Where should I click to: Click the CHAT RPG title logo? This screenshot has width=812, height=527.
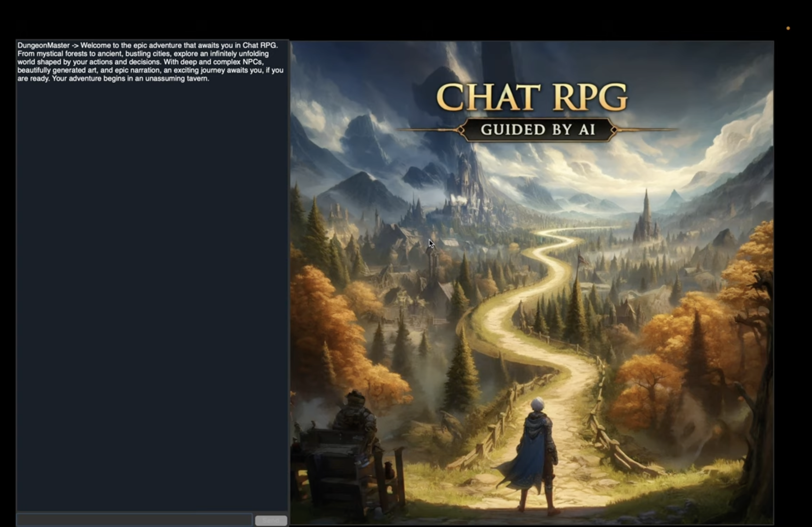point(532,97)
